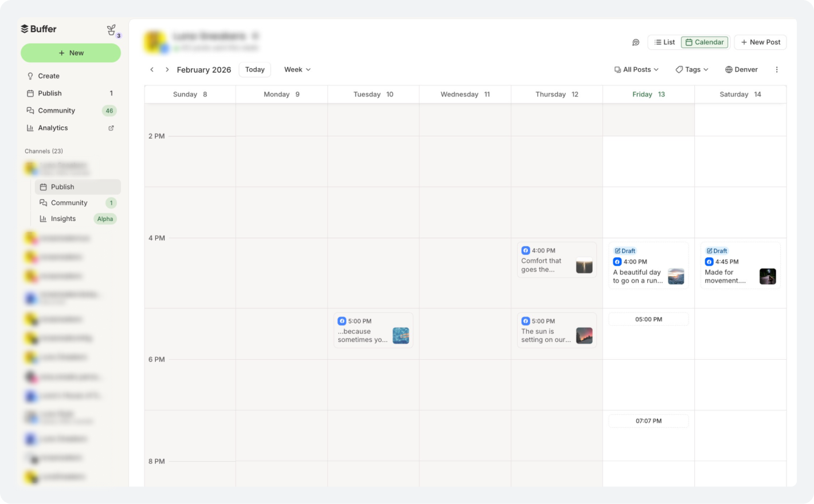Viewport: 814px width, 504px height.
Task: Switch to the Calendar view
Action: (705, 42)
